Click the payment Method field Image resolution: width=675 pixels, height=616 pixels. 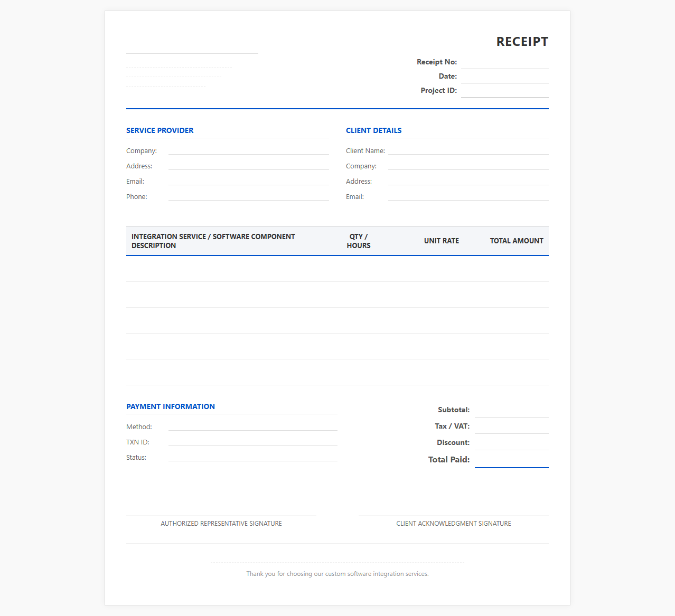click(x=253, y=426)
